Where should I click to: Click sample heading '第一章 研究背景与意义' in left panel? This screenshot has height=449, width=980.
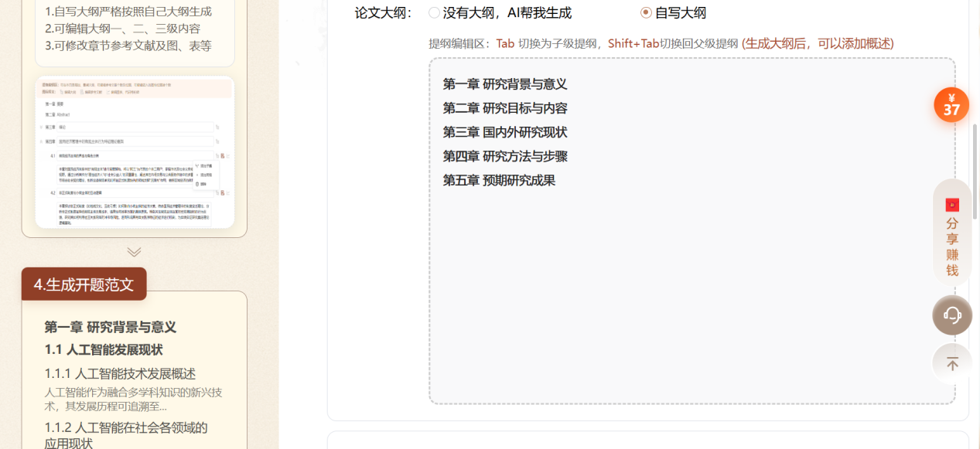tap(111, 327)
